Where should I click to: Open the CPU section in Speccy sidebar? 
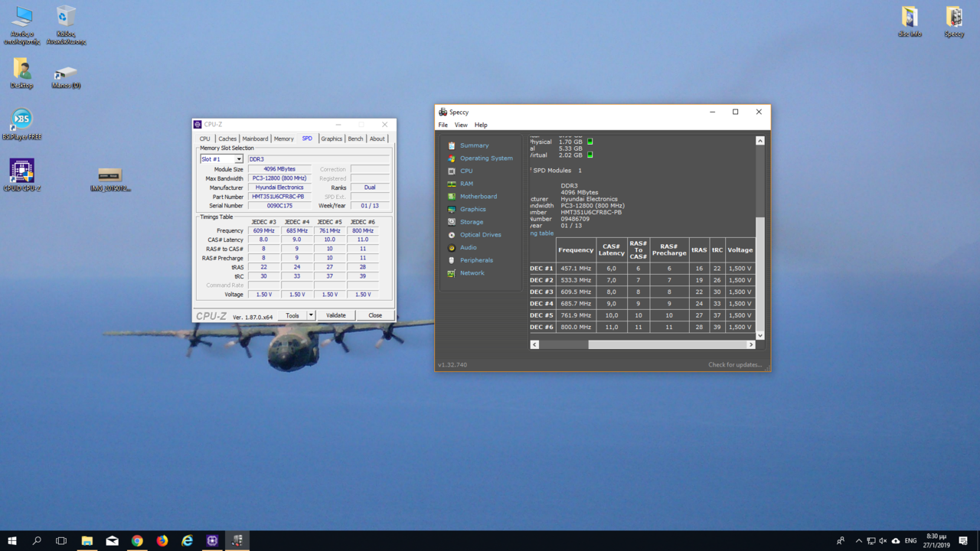tap(466, 171)
